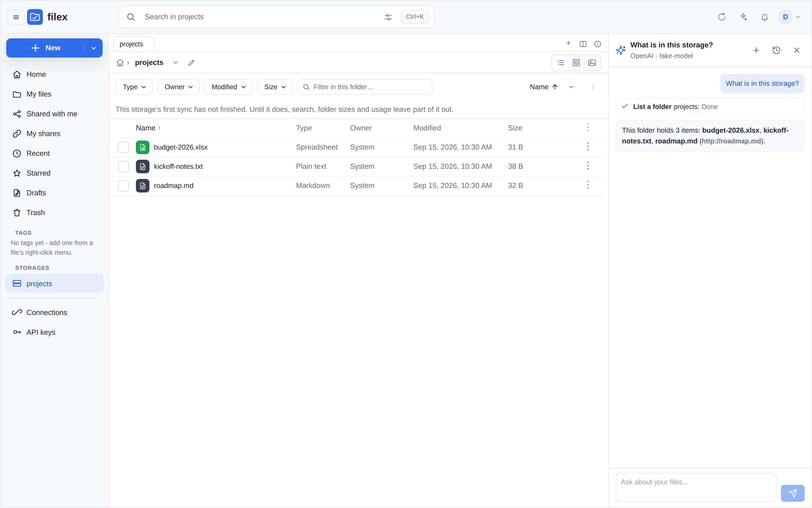
Task: Switch to list view
Action: [x=560, y=63]
